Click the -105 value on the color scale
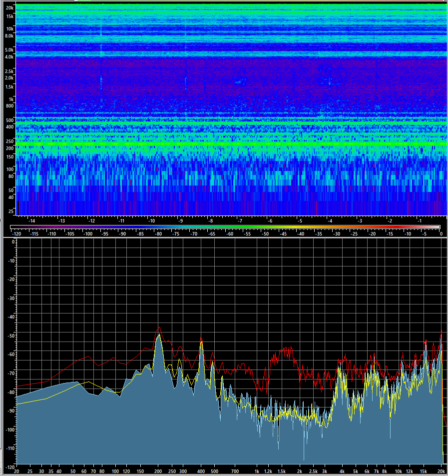 pyautogui.click(x=70, y=234)
